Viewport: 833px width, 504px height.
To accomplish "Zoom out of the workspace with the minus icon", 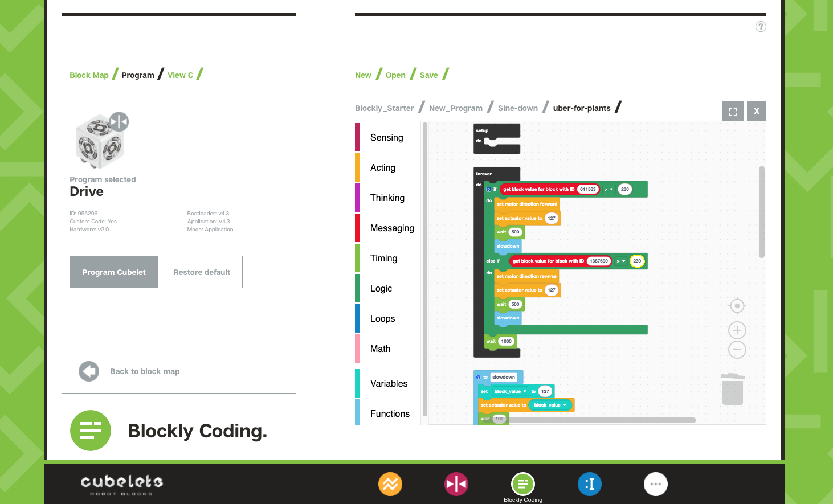I will click(x=737, y=350).
